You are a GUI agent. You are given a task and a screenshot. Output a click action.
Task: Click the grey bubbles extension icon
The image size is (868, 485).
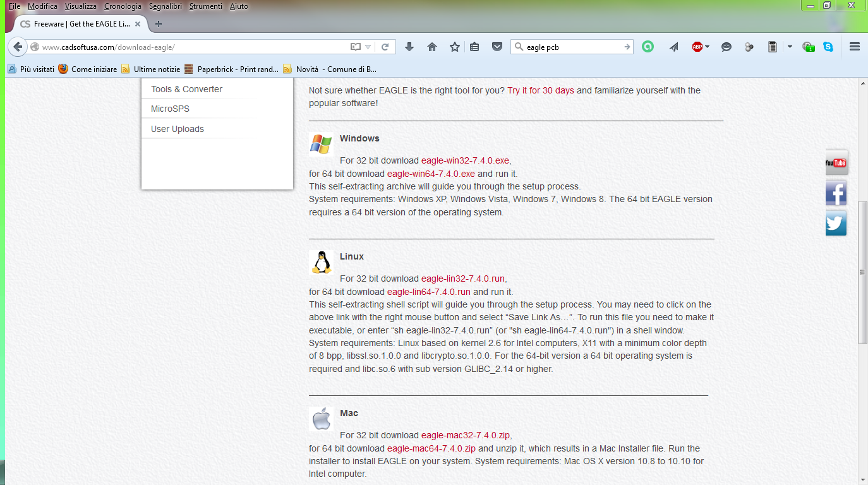pos(749,47)
